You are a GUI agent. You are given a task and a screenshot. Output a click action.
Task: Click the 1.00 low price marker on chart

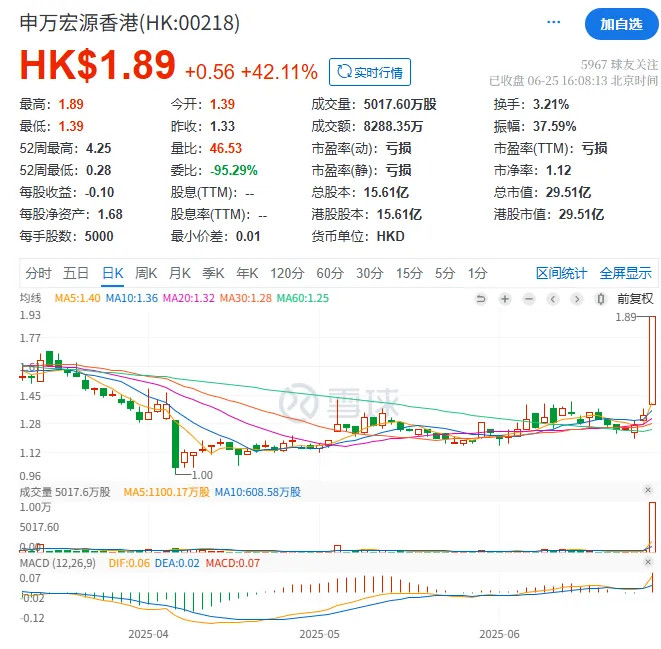point(202,475)
